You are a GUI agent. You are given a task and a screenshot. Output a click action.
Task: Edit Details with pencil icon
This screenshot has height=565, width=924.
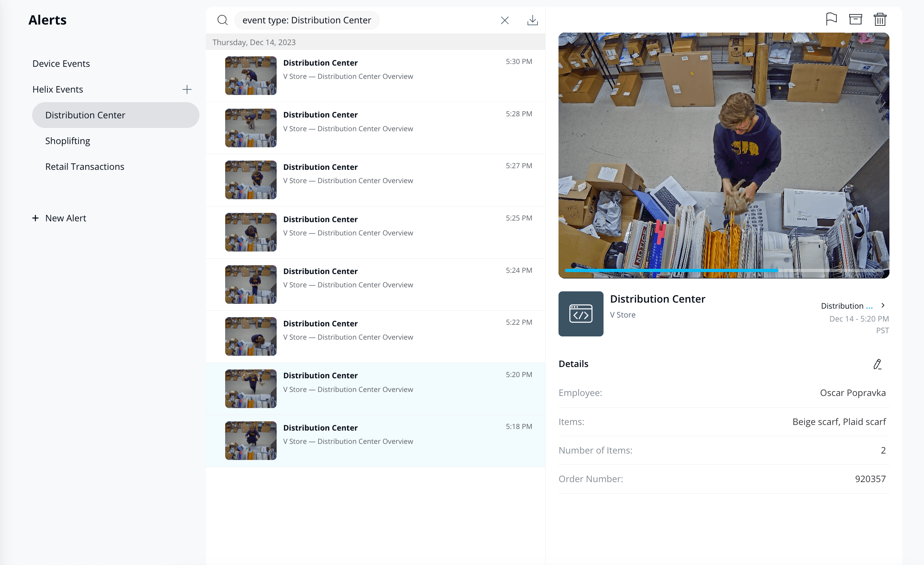(877, 364)
